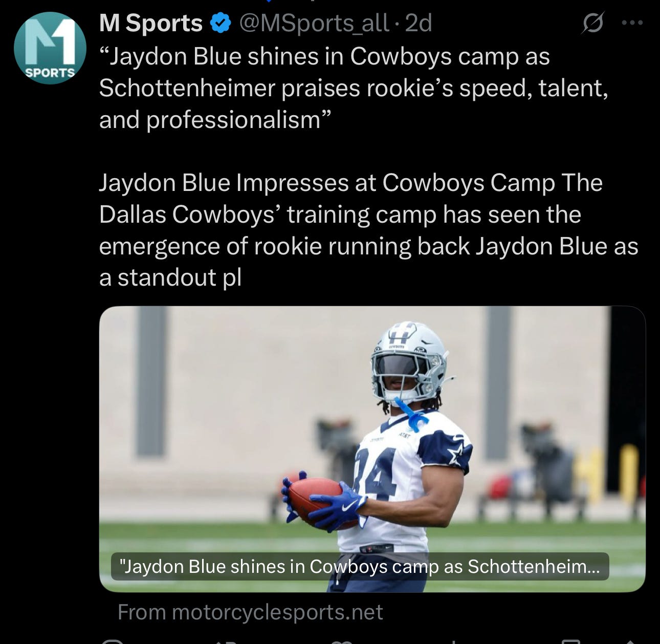Click the reply icon at bottom edge
Screen dimensions: 660x644
pyautogui.click(x=112, y=641)
